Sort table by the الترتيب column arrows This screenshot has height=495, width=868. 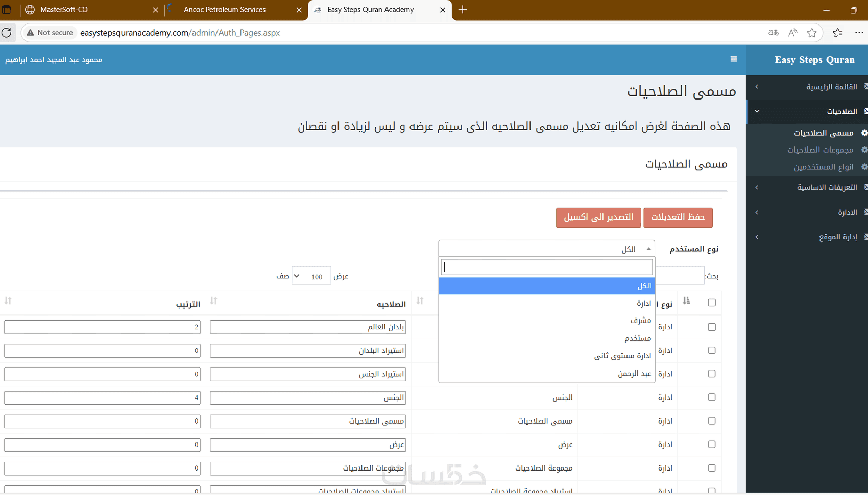point(8,301)
